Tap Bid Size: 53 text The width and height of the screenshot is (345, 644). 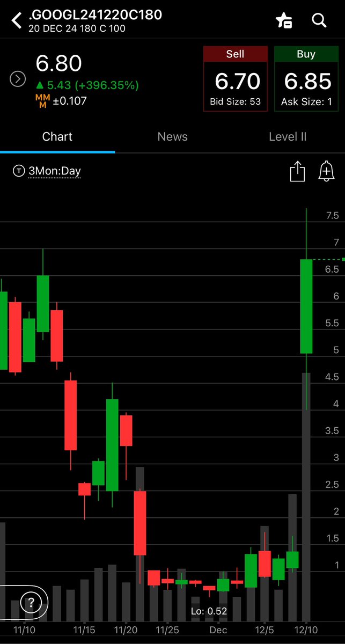(x=235, y=102)
